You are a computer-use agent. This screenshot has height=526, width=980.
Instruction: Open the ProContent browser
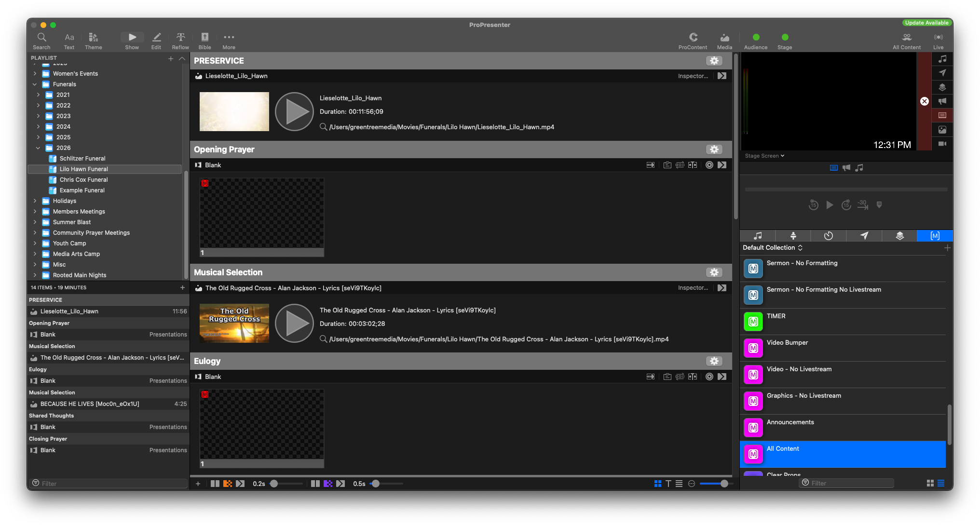tap(693, 41)
